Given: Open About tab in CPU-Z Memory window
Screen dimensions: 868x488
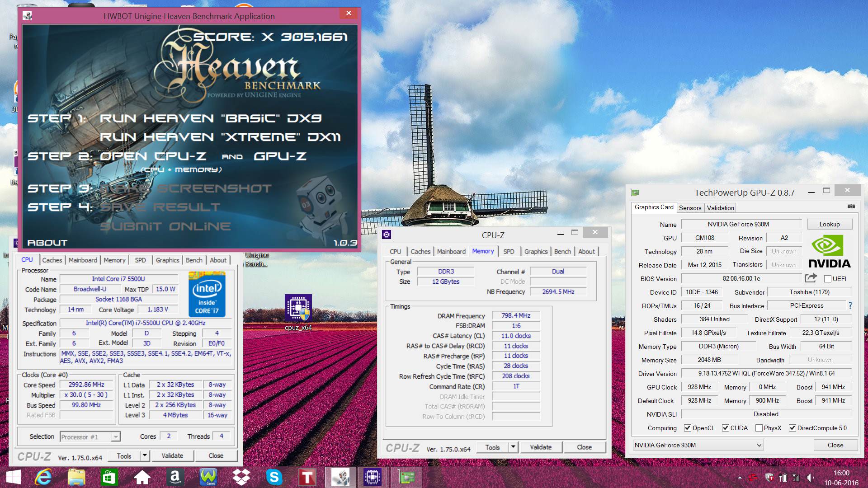Looking at the screenshot, I should click(x=586, y=252).
